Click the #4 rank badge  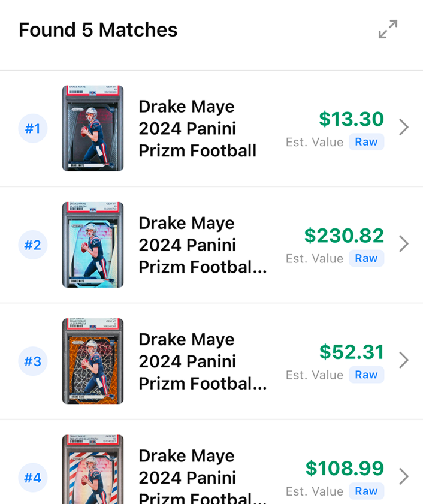pyautogui.click(x=33, y=477)
